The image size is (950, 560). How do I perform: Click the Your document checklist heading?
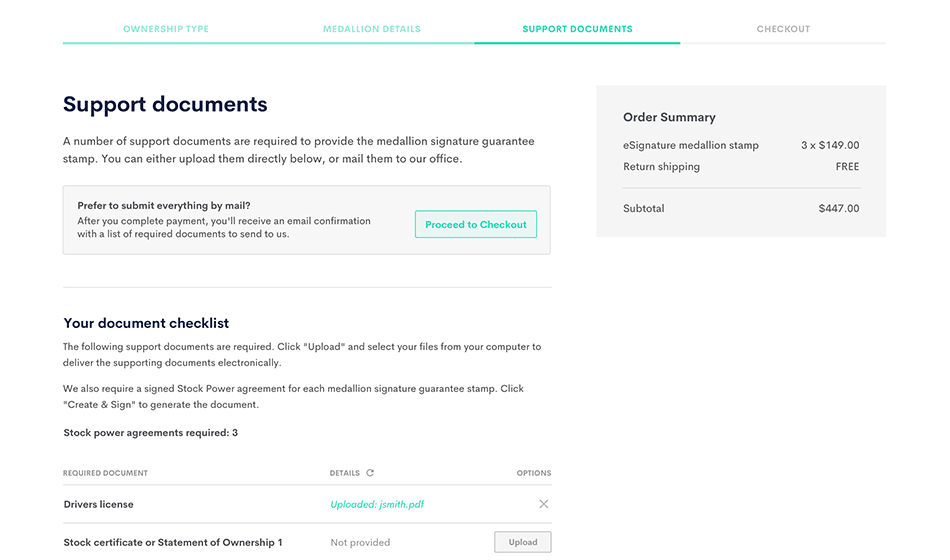(146, 323)
